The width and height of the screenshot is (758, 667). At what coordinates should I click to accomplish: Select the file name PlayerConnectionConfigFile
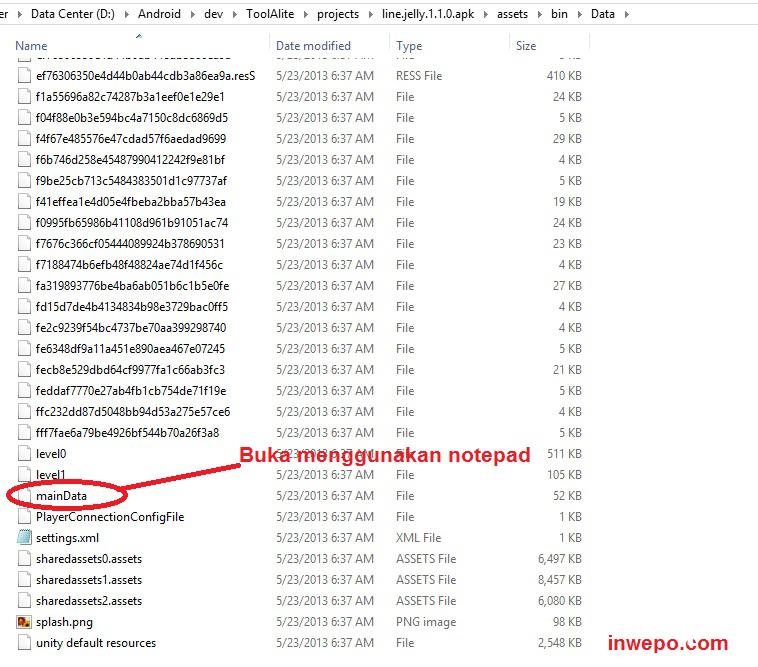110,516
